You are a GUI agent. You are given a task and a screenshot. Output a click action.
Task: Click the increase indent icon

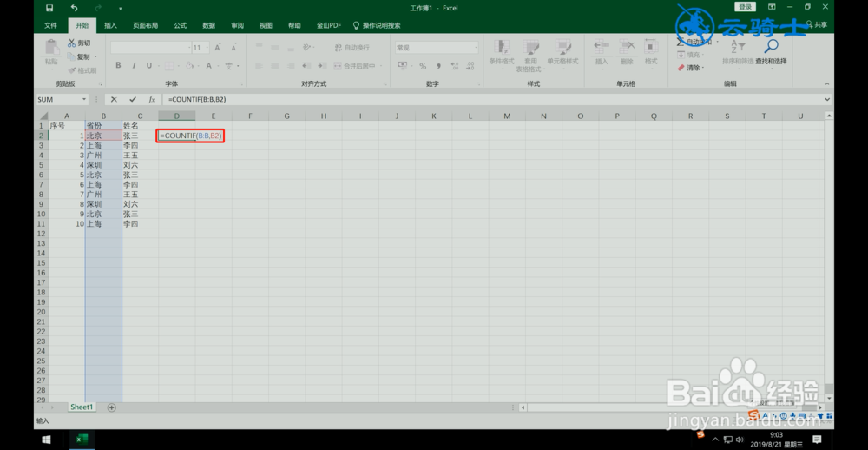pyautogui.click(x=322, y=66)
